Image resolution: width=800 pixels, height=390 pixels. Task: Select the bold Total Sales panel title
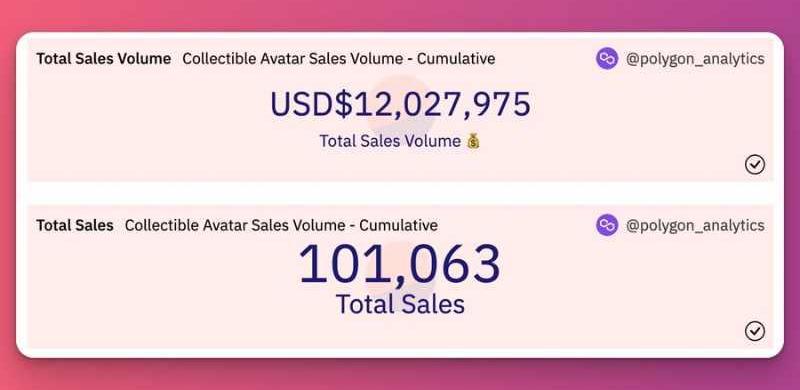74,225
